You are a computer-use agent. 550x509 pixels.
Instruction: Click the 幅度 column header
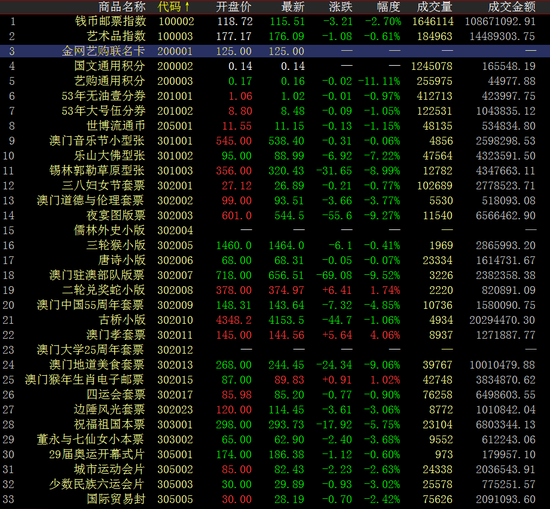pyautogui.click(x=388, y=6)
